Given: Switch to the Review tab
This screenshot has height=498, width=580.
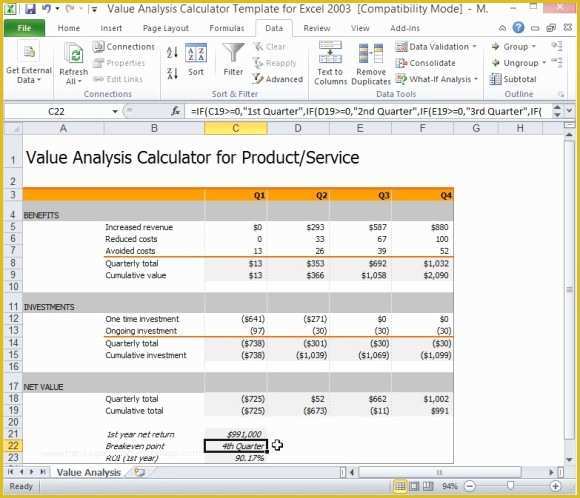Looking at the screenshot, I should tap(317, 28).
